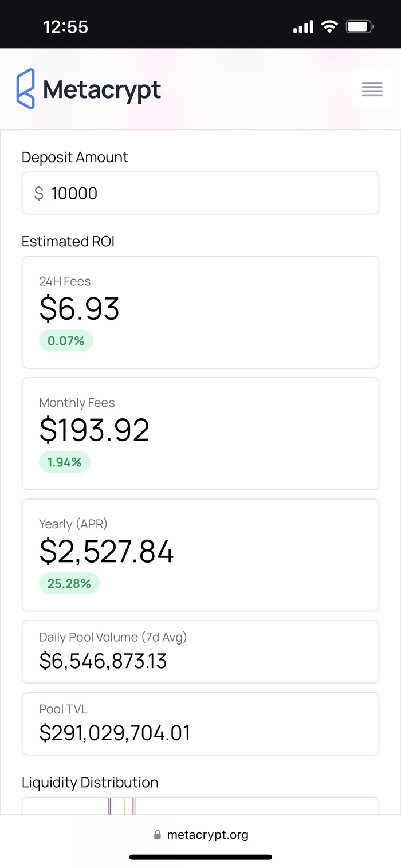Click the Metacrypt logo icon
The image size is (401, 868).
(25, 89)
